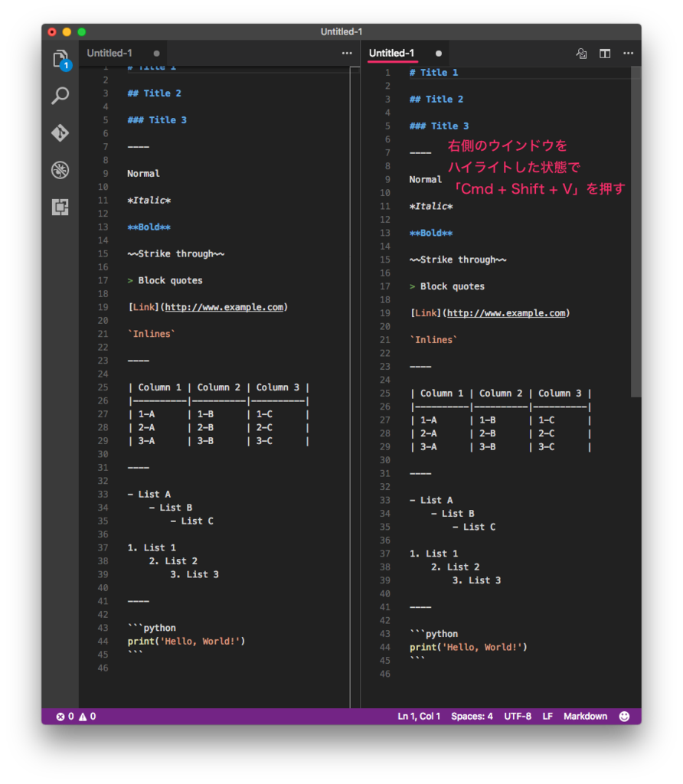
Task: Click 'Block quotes' line in right editor
Action: click(x=447, y=286)
